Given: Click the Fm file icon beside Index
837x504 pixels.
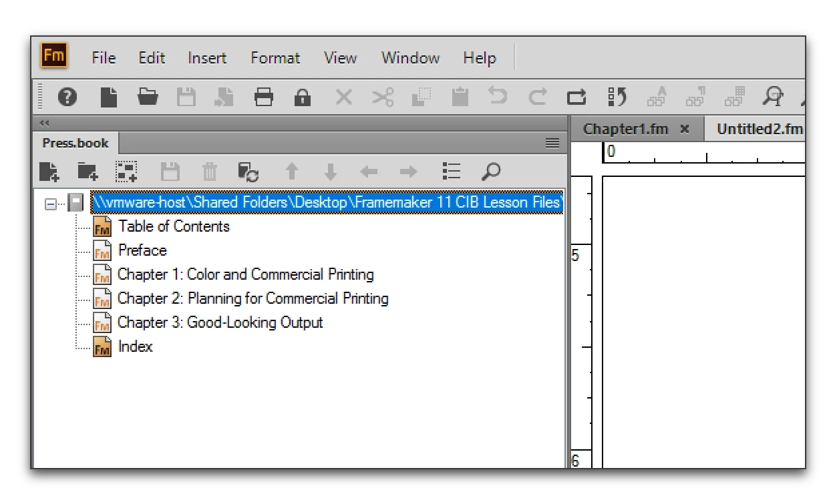Looking at the screenshot, I should click(102, 347).
